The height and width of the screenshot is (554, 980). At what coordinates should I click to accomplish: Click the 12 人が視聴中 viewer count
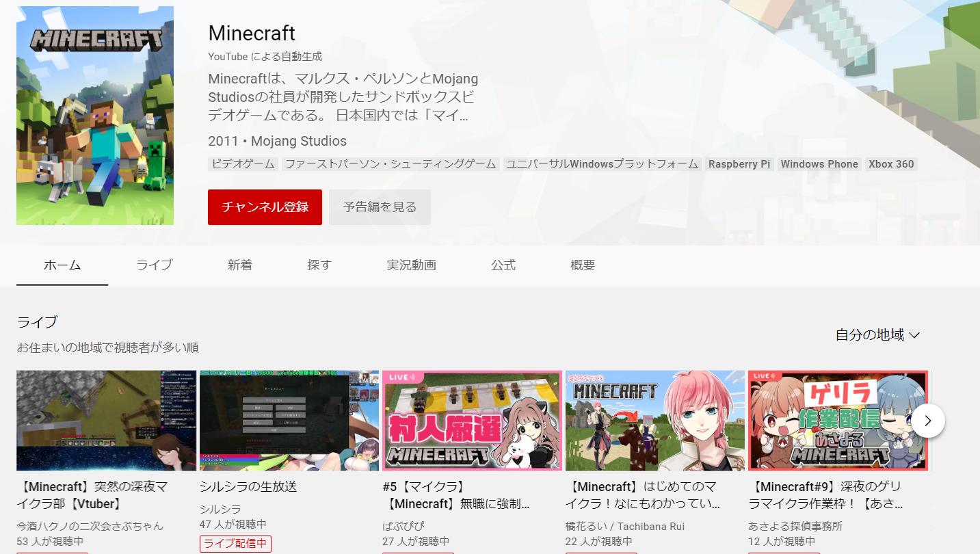782,542
